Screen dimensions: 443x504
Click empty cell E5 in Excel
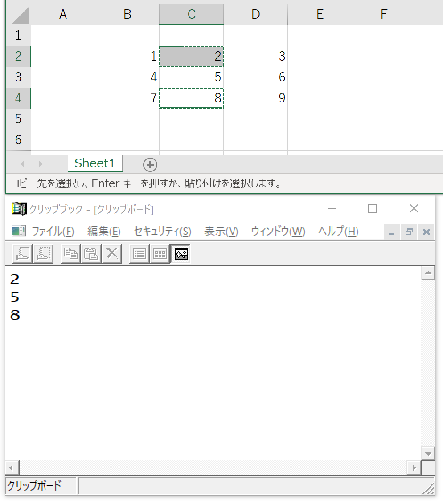(320, 119)
